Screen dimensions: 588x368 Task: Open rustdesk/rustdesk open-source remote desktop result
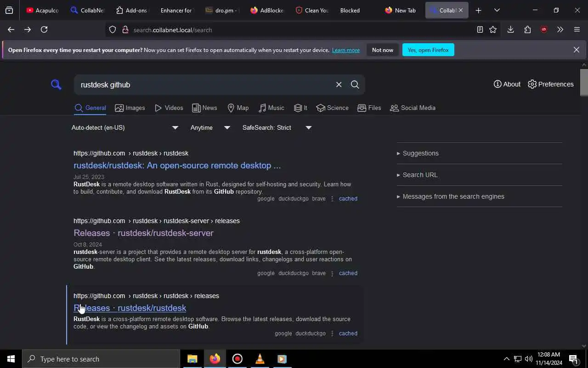[x=177, y=166]
